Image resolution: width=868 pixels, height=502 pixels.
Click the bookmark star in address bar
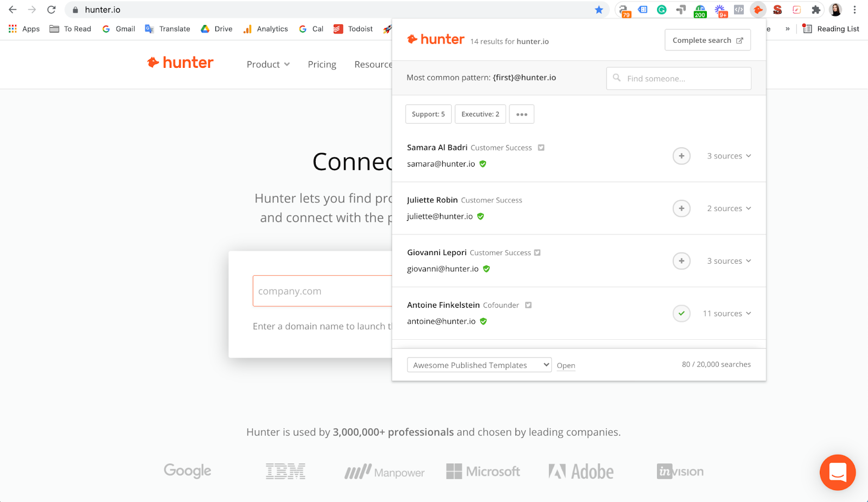coord(599,10)
